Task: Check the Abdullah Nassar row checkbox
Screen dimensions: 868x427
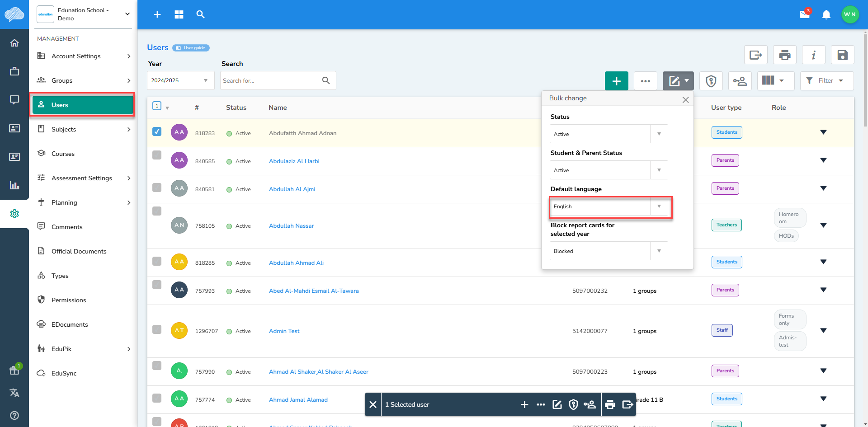Action: (157, 211)
